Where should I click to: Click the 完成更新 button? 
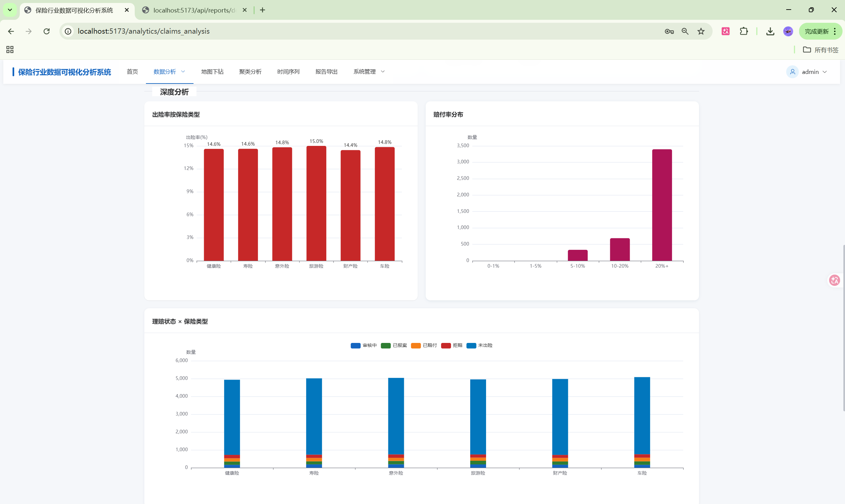click(x=817, y=31)
